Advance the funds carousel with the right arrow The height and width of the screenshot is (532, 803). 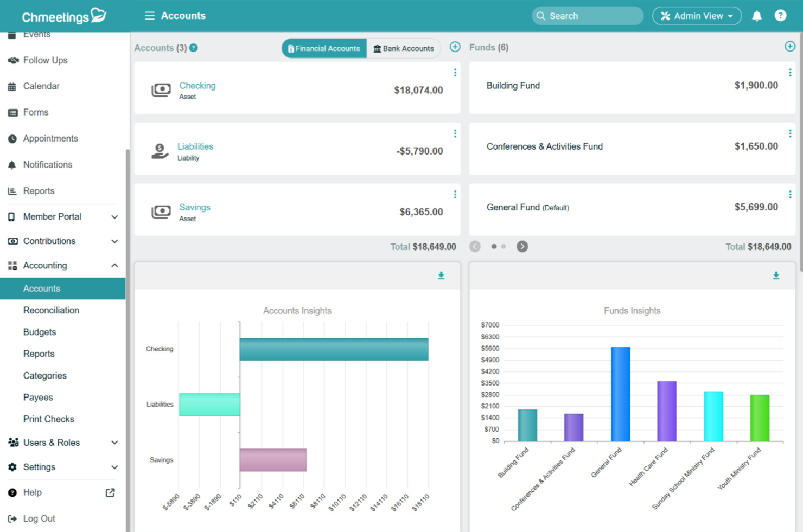pos(522,246)
